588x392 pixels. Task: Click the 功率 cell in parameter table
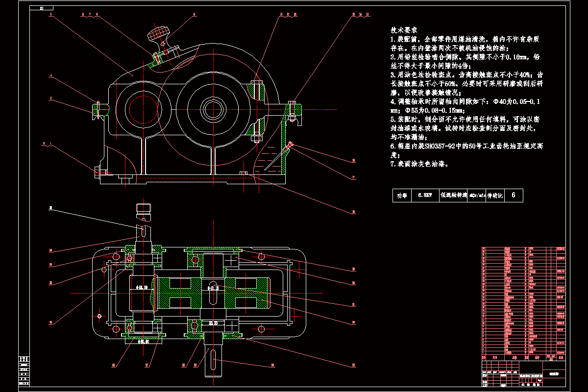[402, 196]
